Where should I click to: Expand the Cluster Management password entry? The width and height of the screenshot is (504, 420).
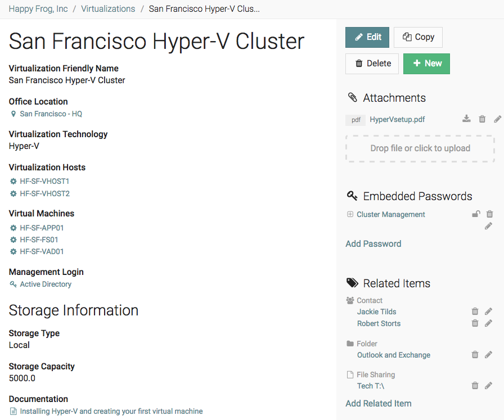pyautogui.click(x=350, y=214)
